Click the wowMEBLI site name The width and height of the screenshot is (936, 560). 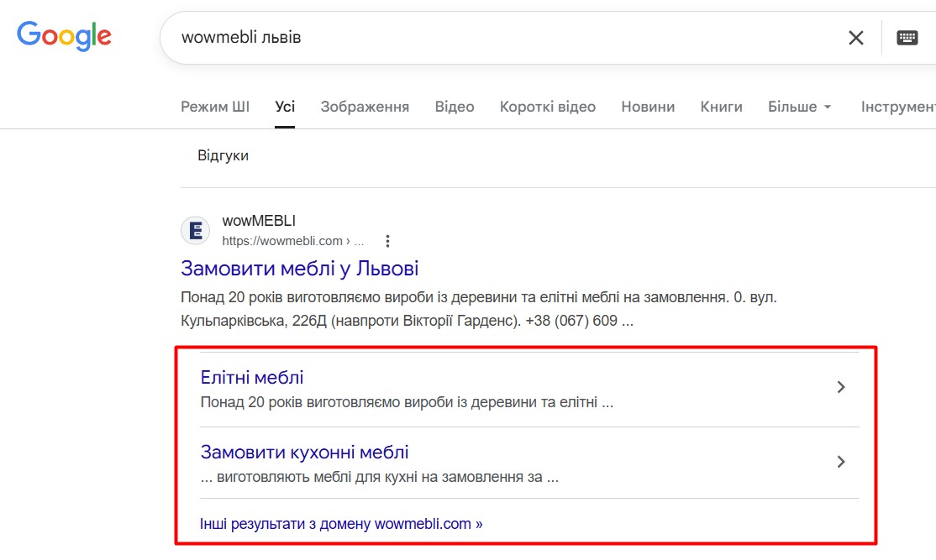pos(259,221)
